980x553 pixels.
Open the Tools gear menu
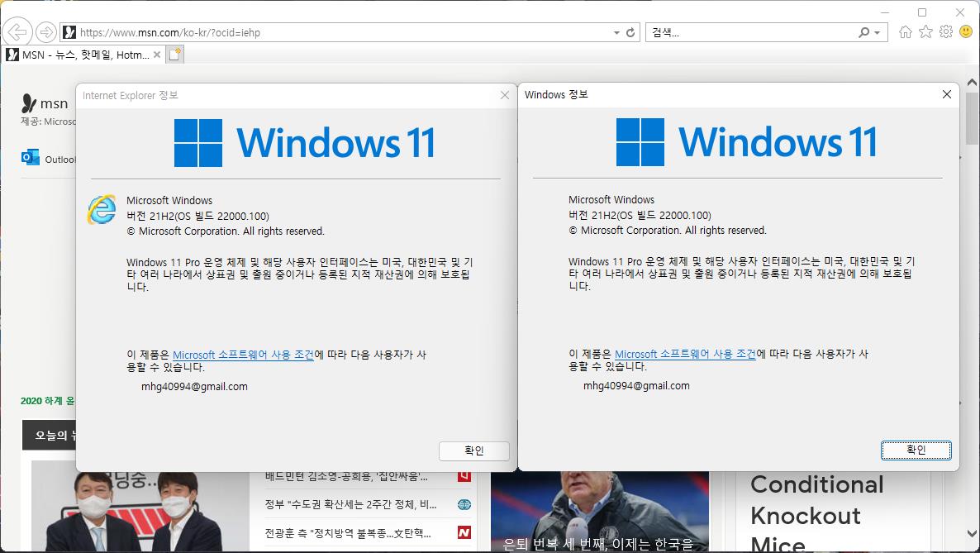(946, 32)
